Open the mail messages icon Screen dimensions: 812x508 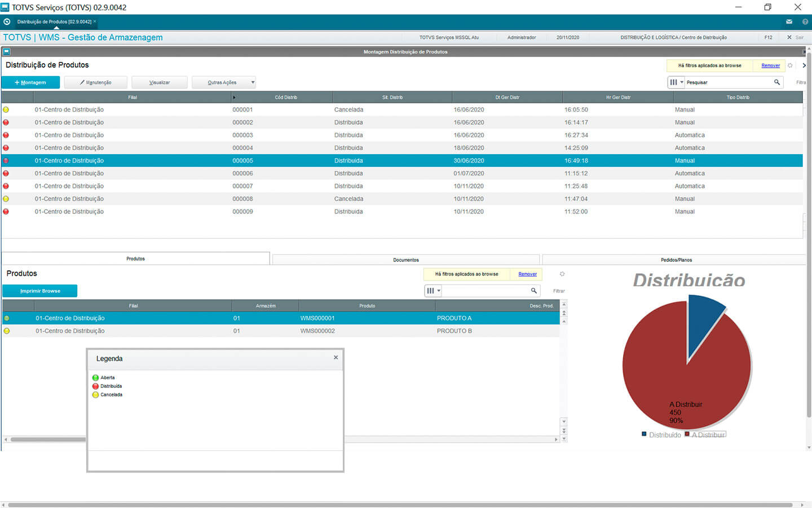tap(789, 22)
